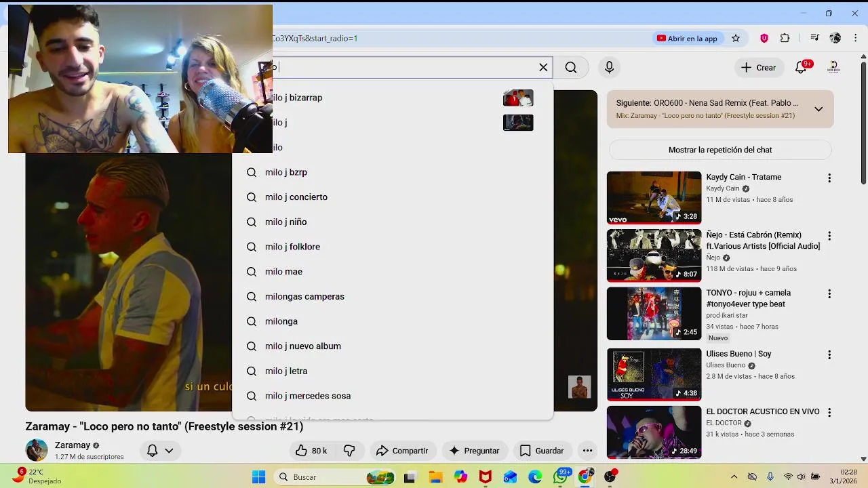Viewport: 868px width, 488px height.
Task: Open Copilot from the taskbar
Action: point(460,477)
